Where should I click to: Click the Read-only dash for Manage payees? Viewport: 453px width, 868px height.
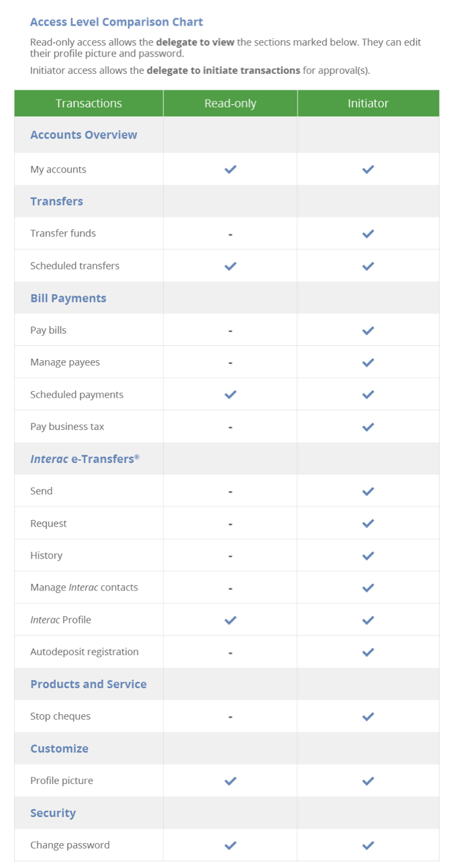(230, 363)
